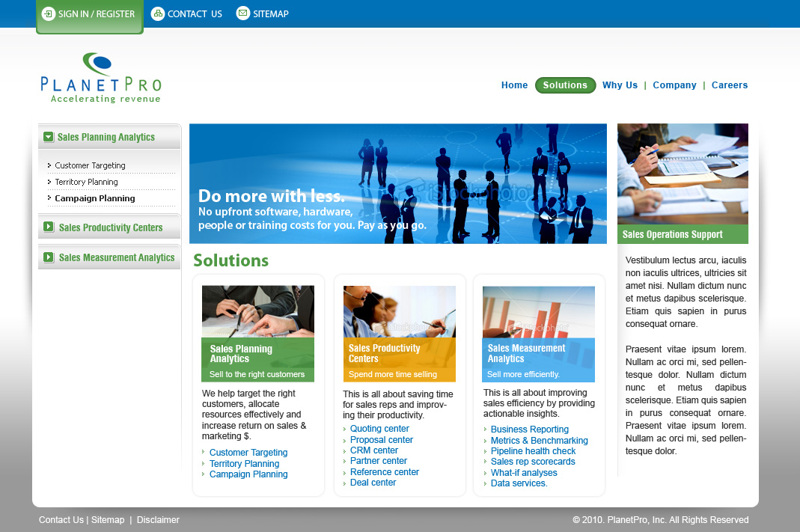Open CRM center link

point(374,450)
